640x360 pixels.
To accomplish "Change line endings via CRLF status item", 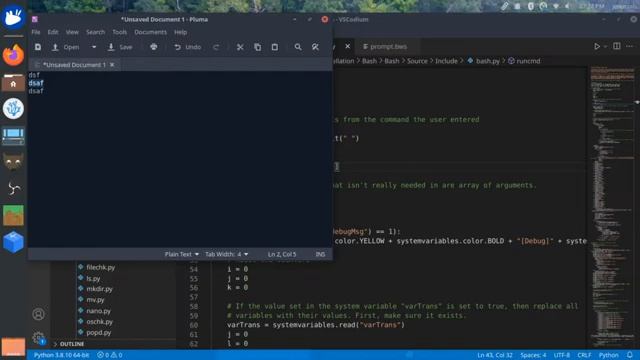I will pos(584,355).
